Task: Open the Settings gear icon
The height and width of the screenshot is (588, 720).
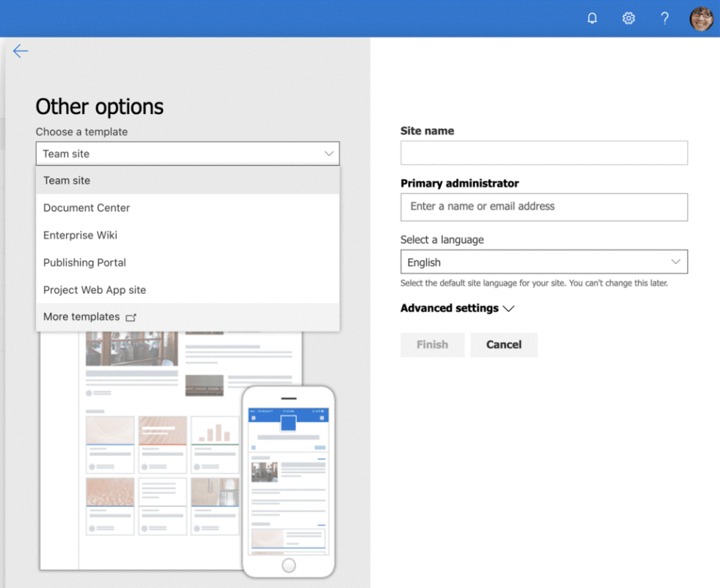Action: [629, 18]
